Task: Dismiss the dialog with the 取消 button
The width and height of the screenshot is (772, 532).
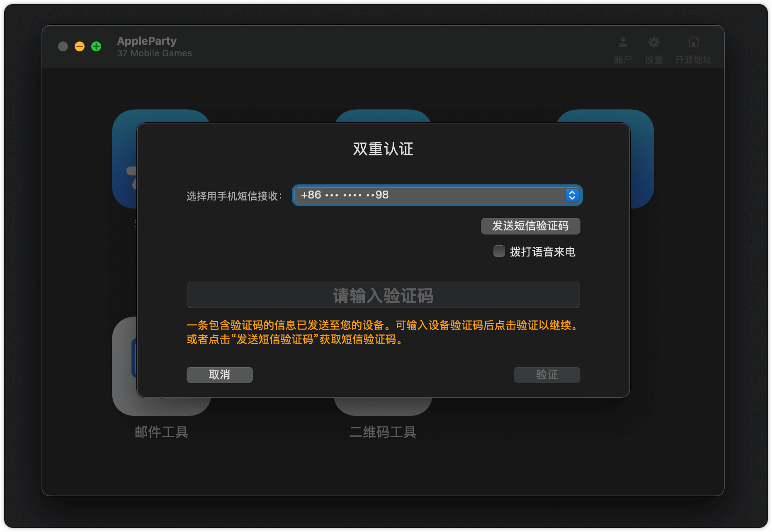Action: (x=219, y=375)
